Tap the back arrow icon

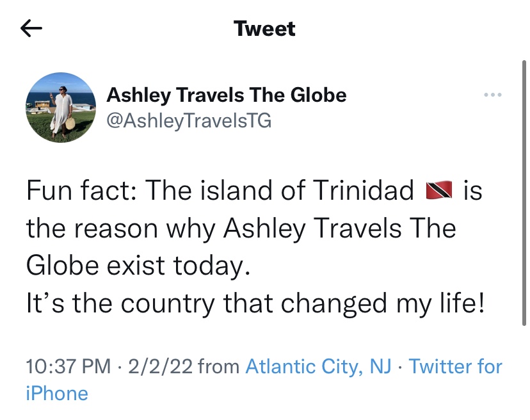pyautogui.click(x=31, y=29)
